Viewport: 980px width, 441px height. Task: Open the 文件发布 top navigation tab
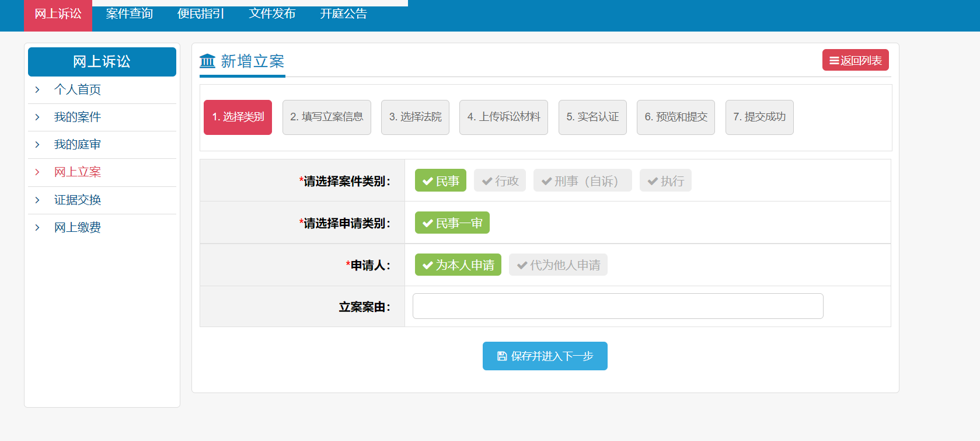click(272, 14)
